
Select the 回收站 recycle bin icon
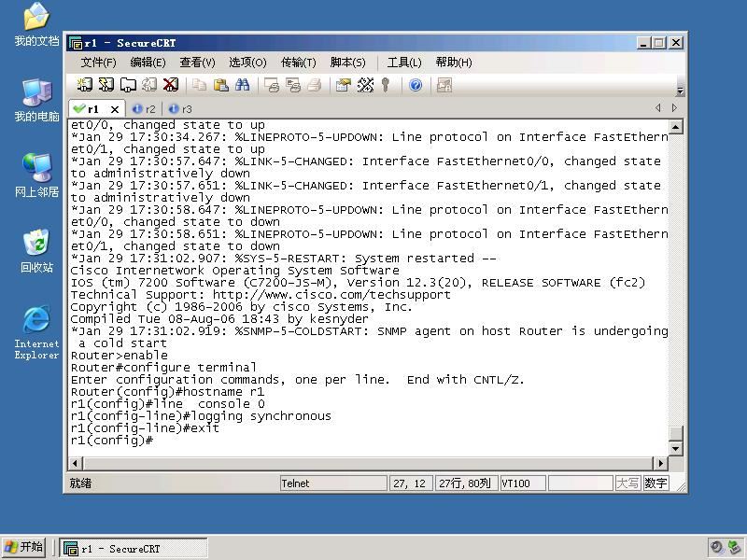(x=36, y=251)
